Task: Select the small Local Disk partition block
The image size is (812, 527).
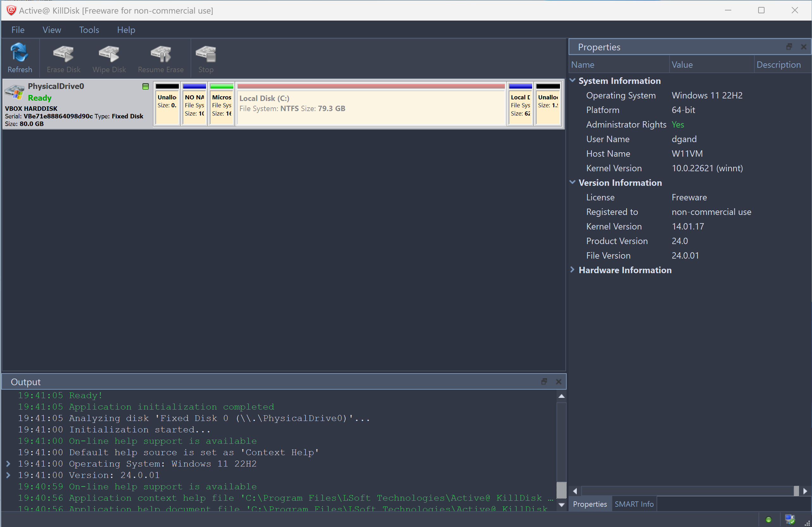Action: coord(520,104)
